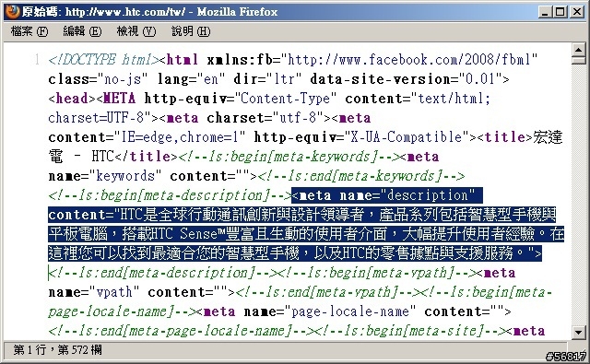Viewport: 590px width, 364px height.
Task: Open the 說明 (H) menu
Action: (x=191, y=30)
